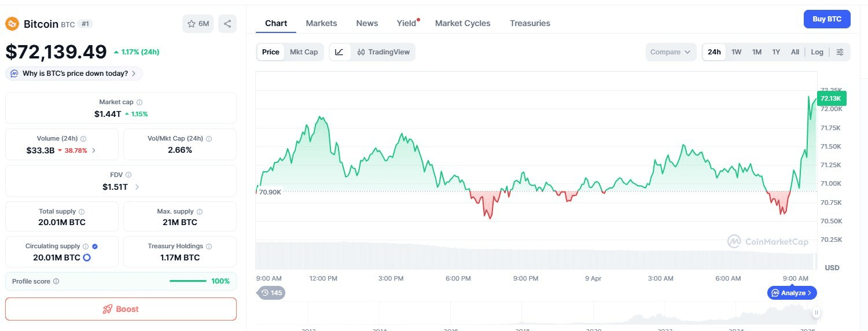Viewport: 868px width, 331px height.
Task: Open the Compare dropdown
Action: tap(671, 52)
